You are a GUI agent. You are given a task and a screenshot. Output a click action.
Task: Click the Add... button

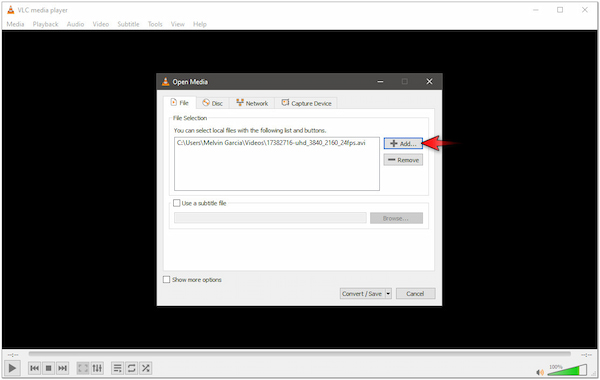403,144
